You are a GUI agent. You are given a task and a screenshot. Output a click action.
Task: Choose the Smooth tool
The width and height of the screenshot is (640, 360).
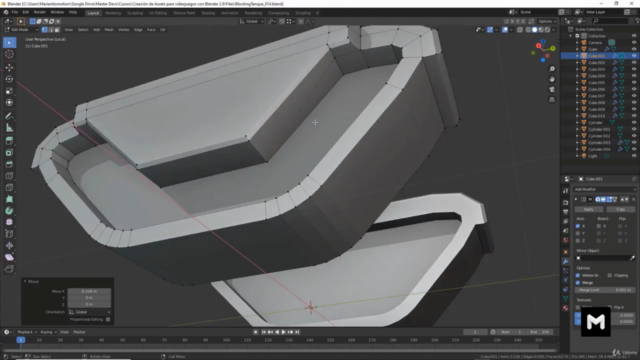click(x=9, y=222)
